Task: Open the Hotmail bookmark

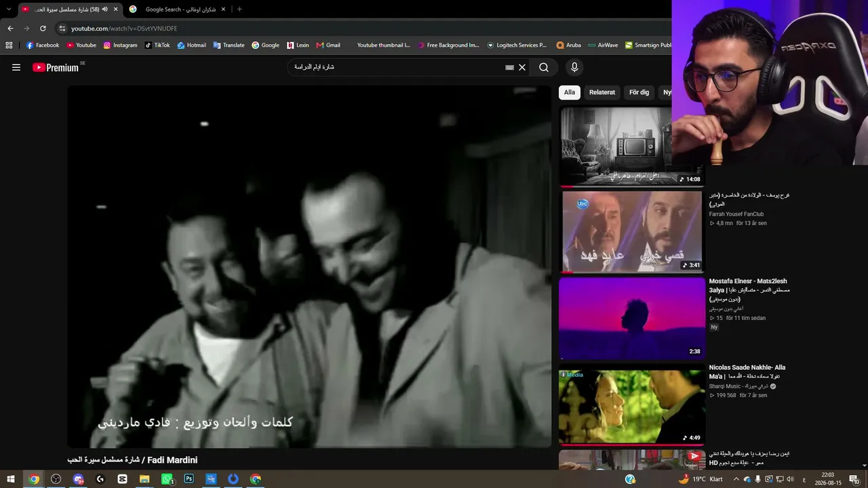Action: (x=192, y=45)
